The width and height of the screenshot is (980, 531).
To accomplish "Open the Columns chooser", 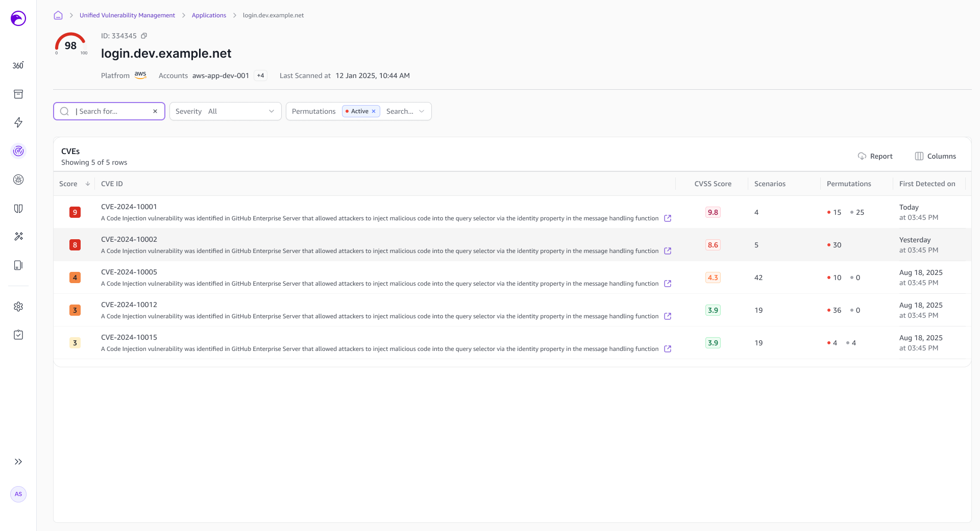I will coord(935,156).
